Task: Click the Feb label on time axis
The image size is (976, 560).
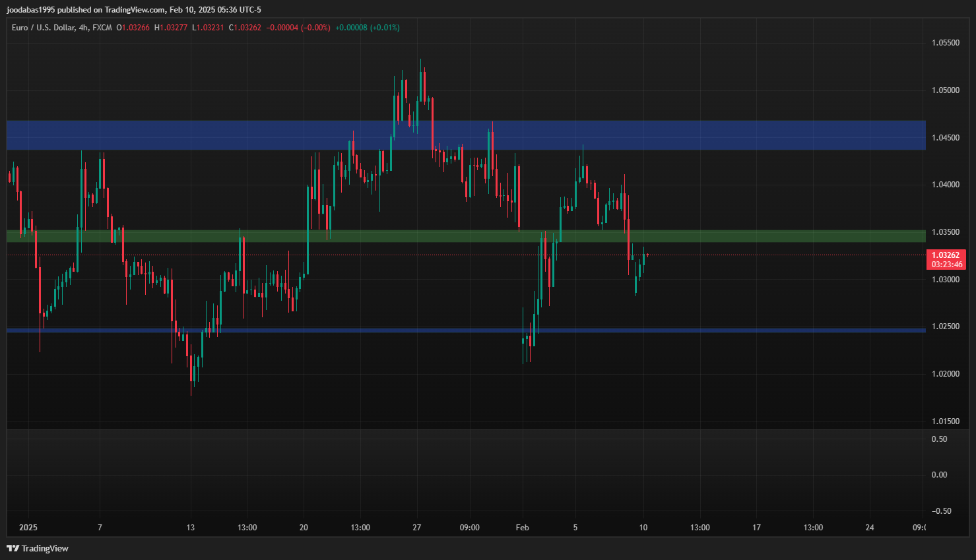Action: [522, 528]
